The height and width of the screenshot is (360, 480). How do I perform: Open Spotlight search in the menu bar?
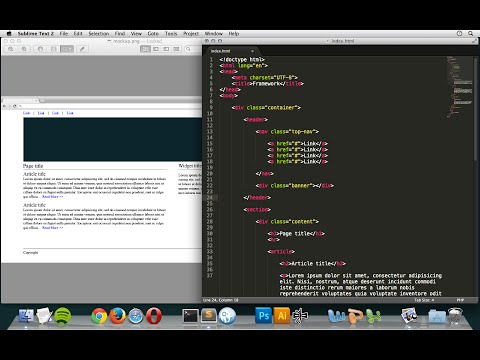471,34
